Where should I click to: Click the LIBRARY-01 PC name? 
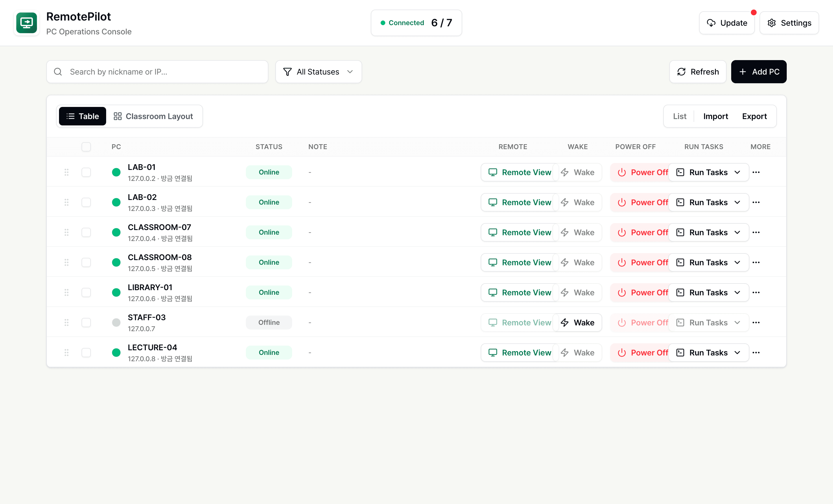pos(150,287)
